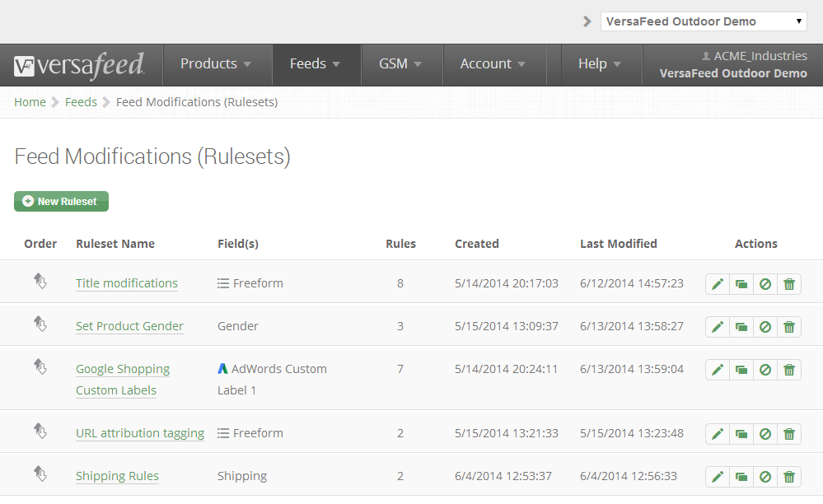
Task: Click the VersaFeed logo
Action: point(79,65)
